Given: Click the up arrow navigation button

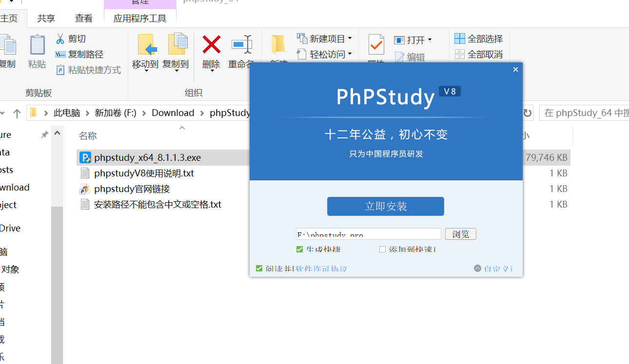Looking at the screenshot, I should pos(17,113).
